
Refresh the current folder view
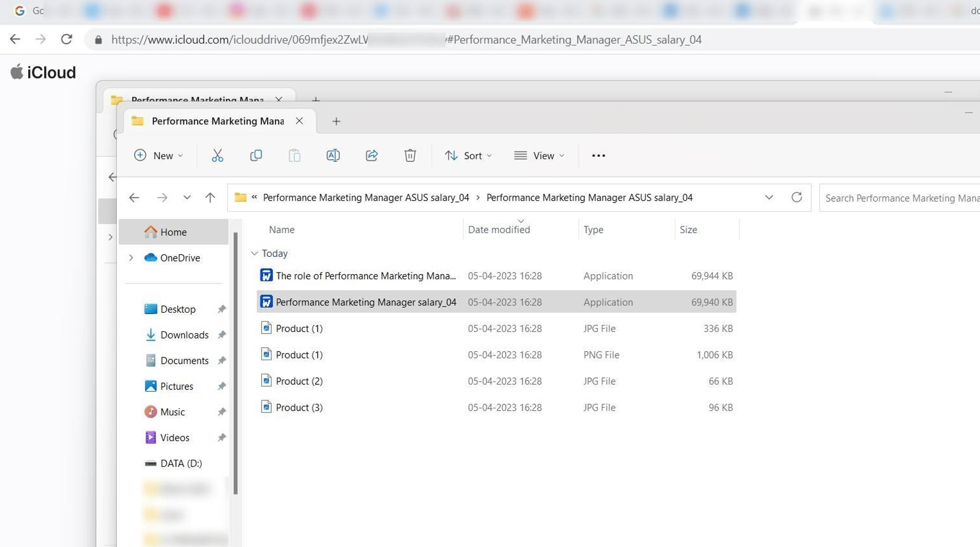click(797, 197)
